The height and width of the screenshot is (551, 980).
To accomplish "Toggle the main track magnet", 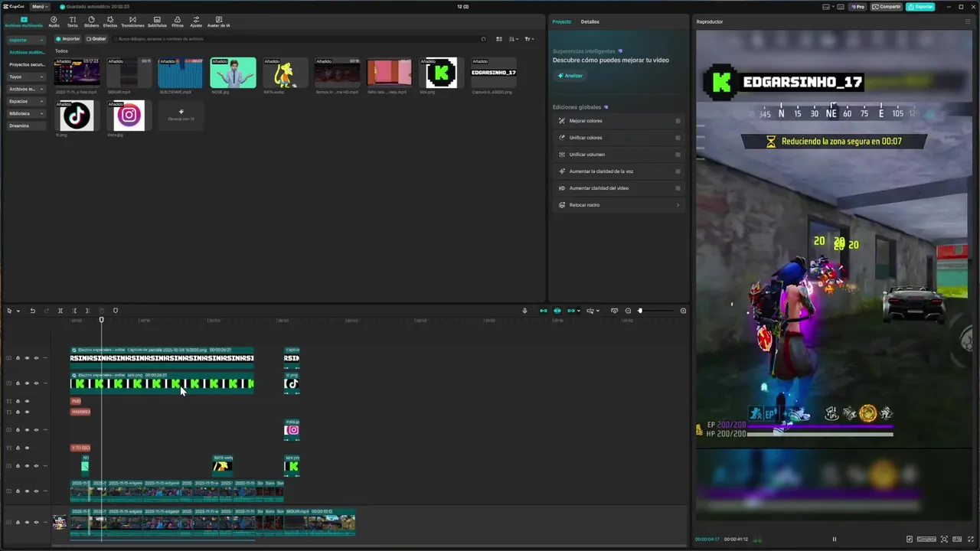I will tap(544, 311).
